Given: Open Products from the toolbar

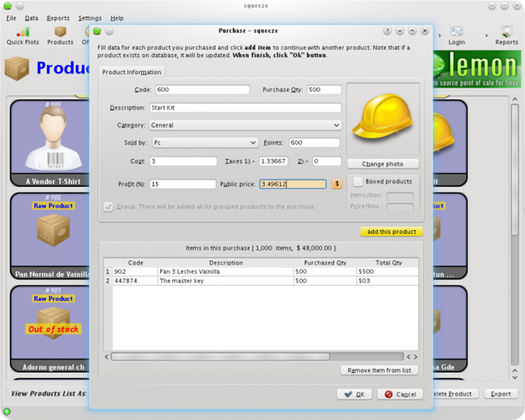Looking at the screenshot, I should point(61,35).
